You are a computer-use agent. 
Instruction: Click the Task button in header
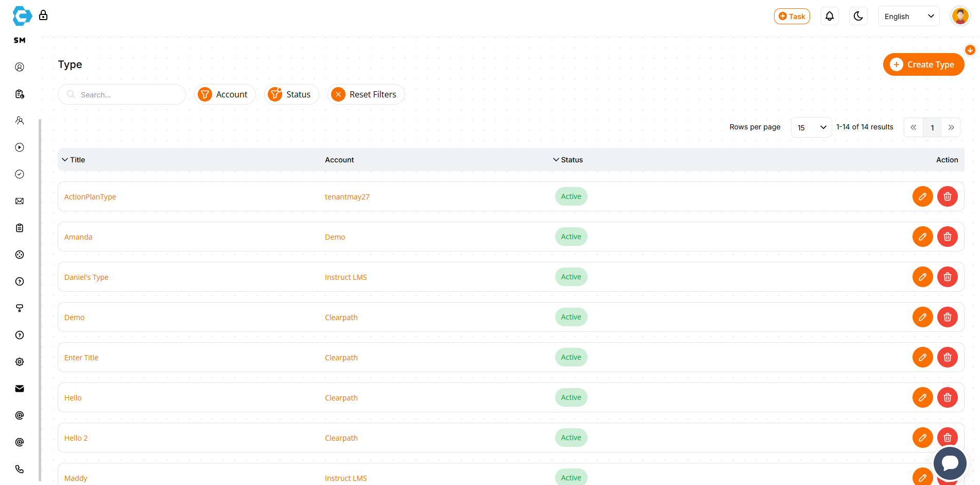792,16
